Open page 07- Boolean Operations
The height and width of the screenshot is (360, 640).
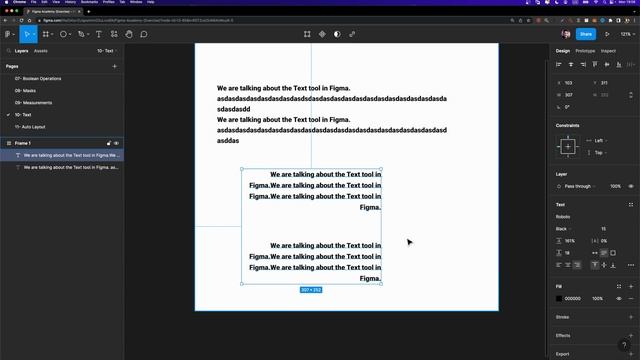point(38,78)
